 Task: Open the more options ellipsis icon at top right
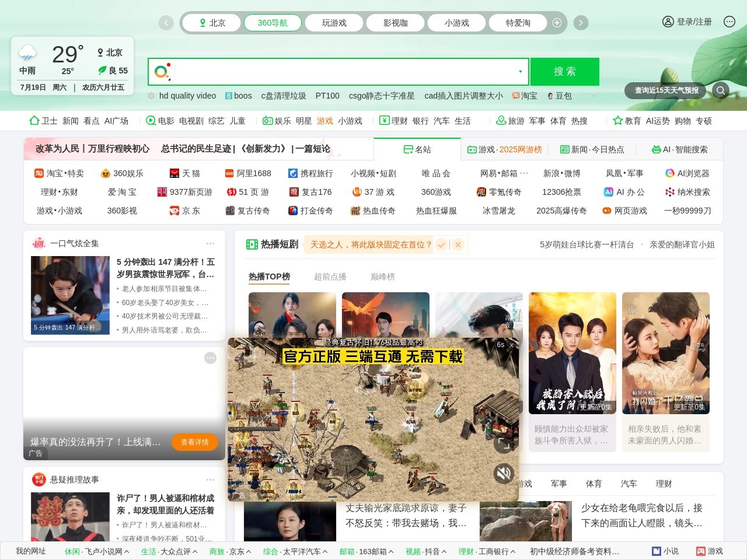coord(729,22)
